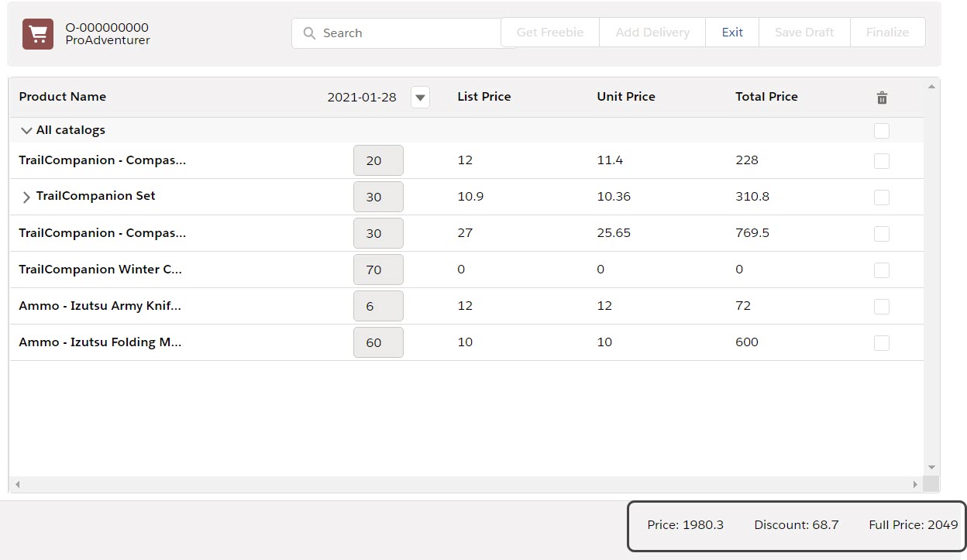Open the date 2021-01-28 dropdown arrow
Image resolution: width=967 pixels, height=560 pixels.
pos(420,98)
